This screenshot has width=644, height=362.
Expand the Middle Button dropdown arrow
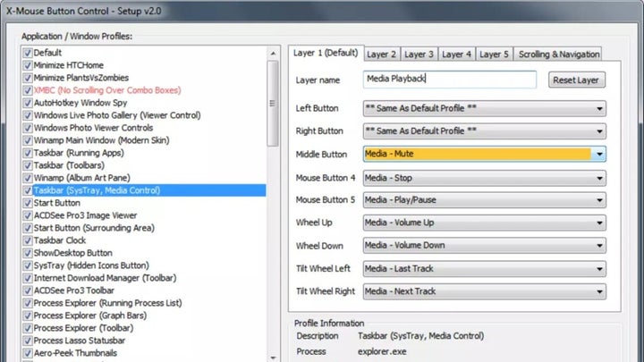point(598,154)
